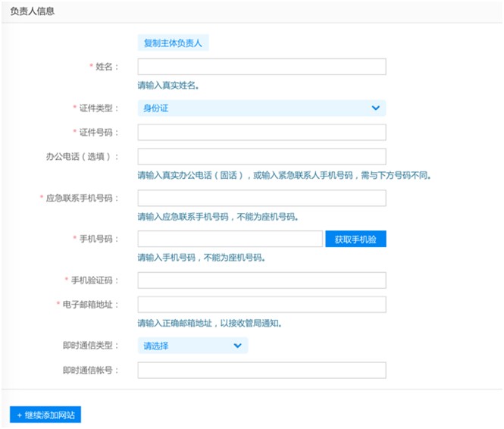This screenshot has width=504, height=429.
Task: Click the 手机验证码 input field
Action: click(x=261, y=280)
